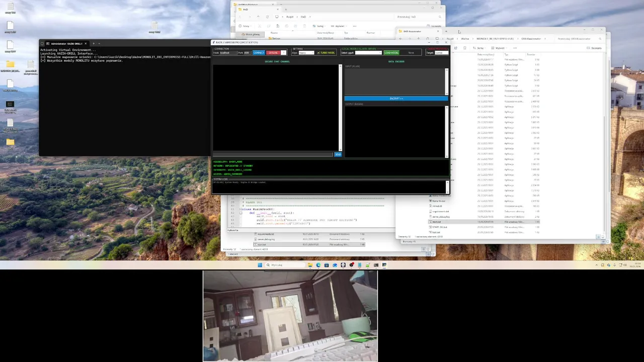Open the Select .gguf model dropdown
Image resolution: width=644 pixels, height=362 pixels.
coord(368,53)
